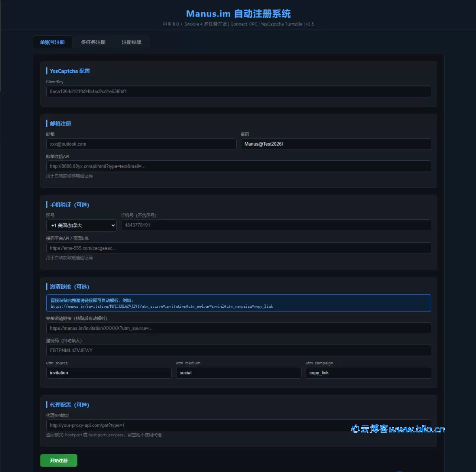Open the 区号 country code dropdown
476x472 pixels.
(x=81, y=225)
